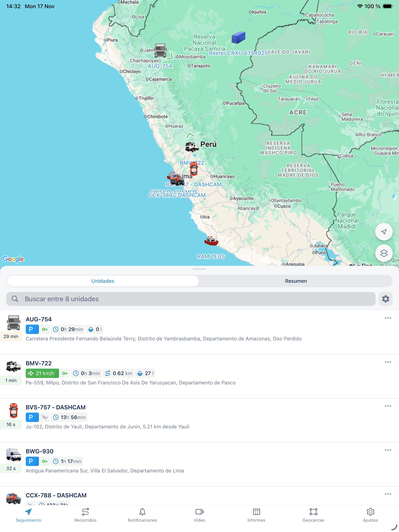The image size is (399, 532).
Task: Select the BWG-930 van icon in list
Action: (13, 454)
